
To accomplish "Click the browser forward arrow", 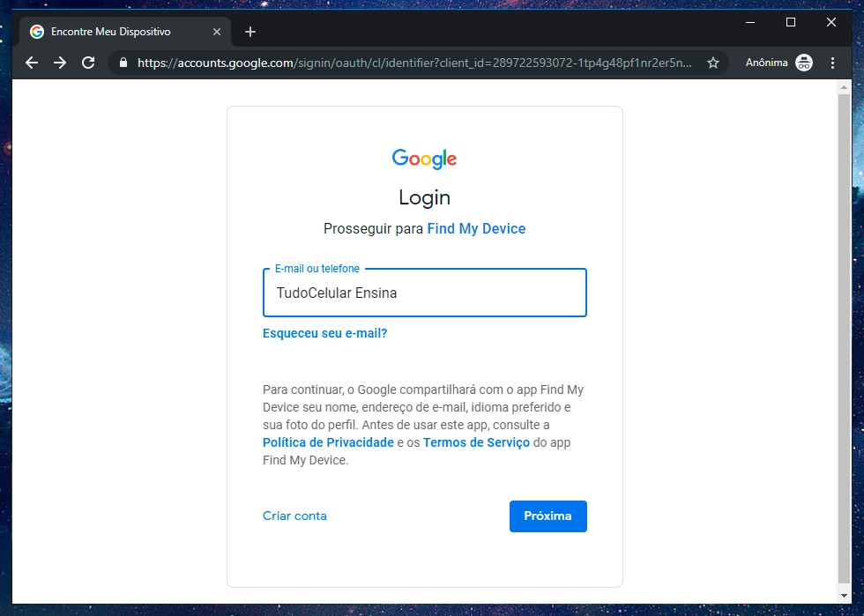I will click(60, 63).
